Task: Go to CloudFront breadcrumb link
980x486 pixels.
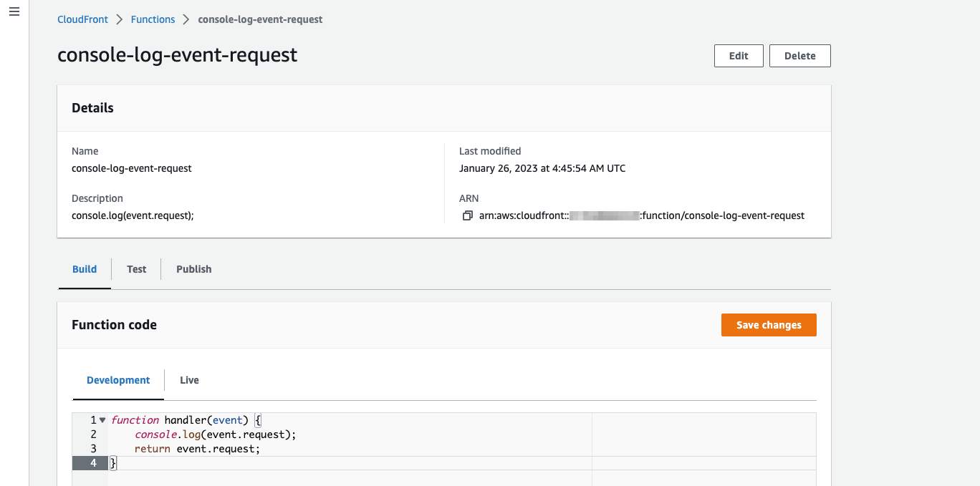Action: tap(82, 19)
